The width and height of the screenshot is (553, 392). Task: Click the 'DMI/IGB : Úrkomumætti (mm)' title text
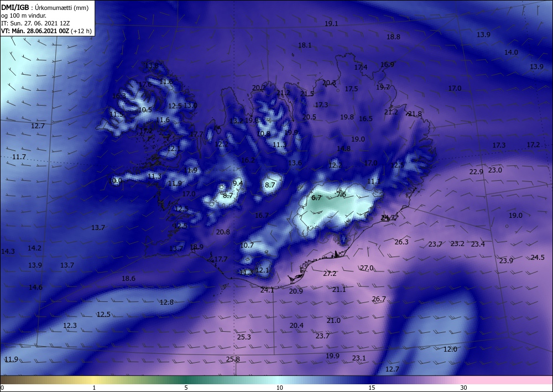click(x=44, y=8)
